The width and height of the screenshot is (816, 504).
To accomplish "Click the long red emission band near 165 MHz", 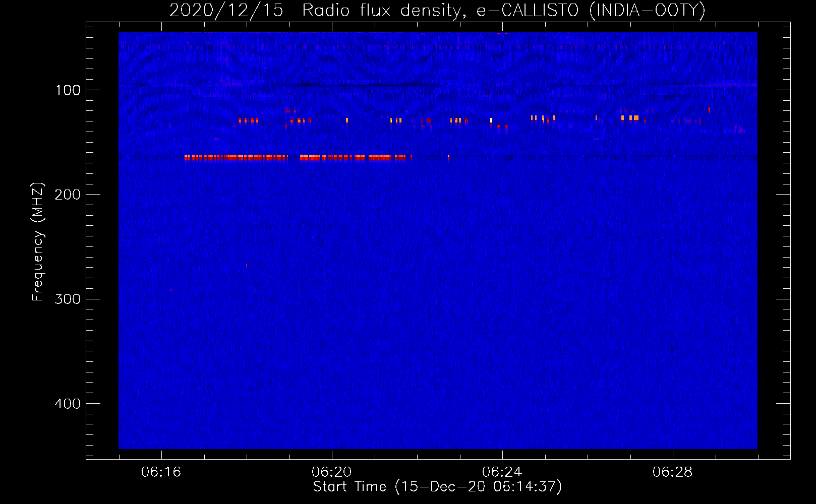I will point(298,158).
